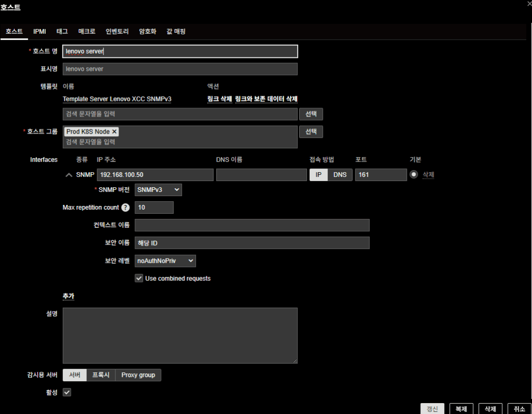The image size is (532, 414).
Task: Open the 보안 레벨 dropdown
Action: (x=165, y=261)
